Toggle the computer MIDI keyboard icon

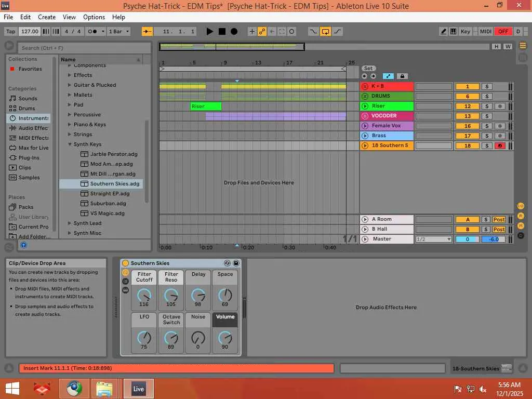(453, 32)
